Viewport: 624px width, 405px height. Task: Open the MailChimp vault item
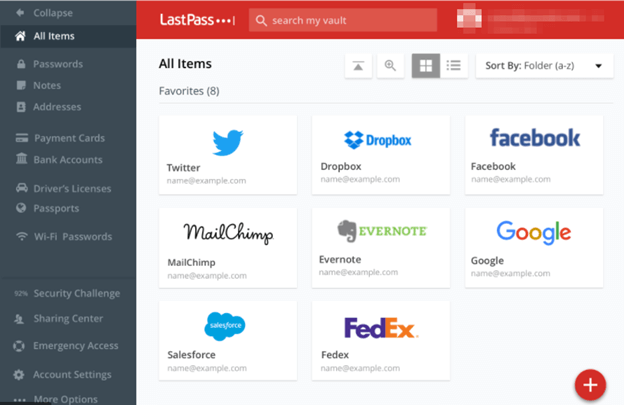coord(228,247)
